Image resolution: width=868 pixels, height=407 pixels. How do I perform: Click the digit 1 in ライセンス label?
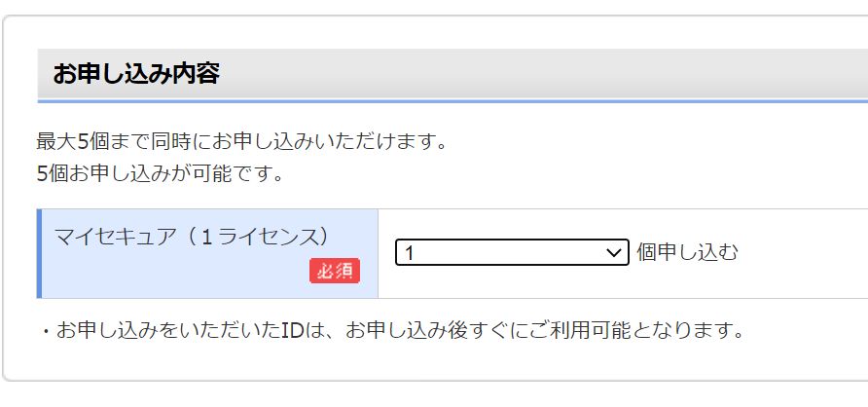pyautogui.click(x=206, y=238)
